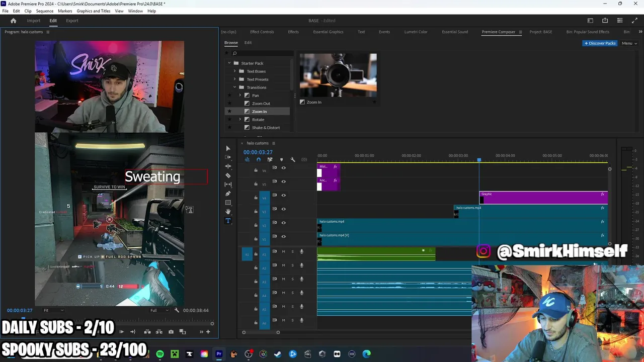The image size is (644, 362).
Task: Open Timeline Display Settings wrench
Action: (293, 160)
